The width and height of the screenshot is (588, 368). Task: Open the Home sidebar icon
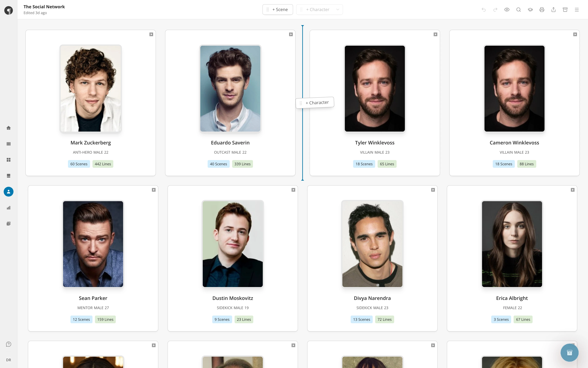(x=9, y=128)
